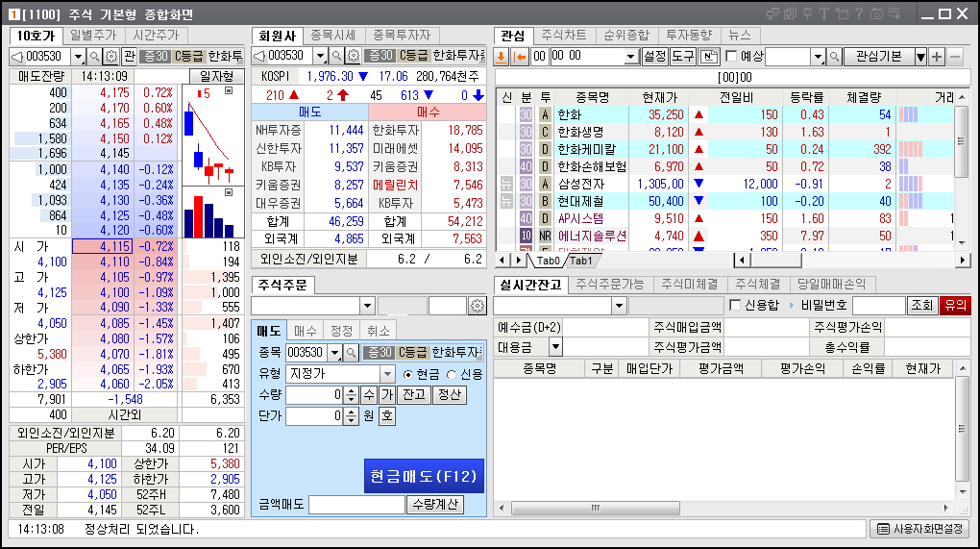Viewport: 980px width, 549px height.
Task: Click the 정산 button in order form
Action: 450,394
